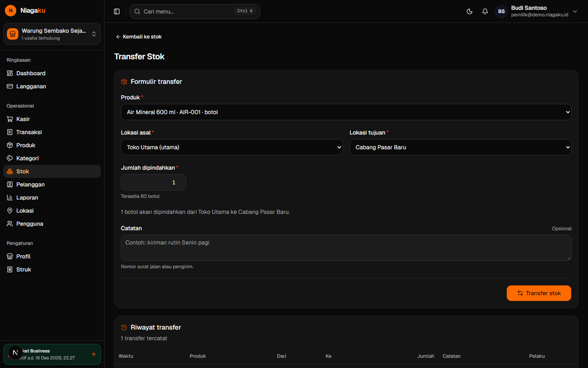
Task: Click the Laporan chart icon
Action: (10, 197)
